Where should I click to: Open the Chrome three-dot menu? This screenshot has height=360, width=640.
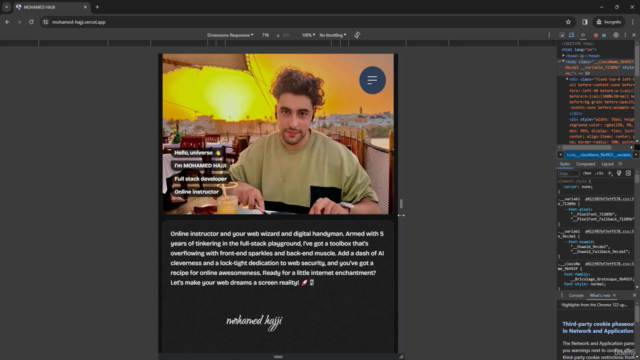(x=633, y=22)
